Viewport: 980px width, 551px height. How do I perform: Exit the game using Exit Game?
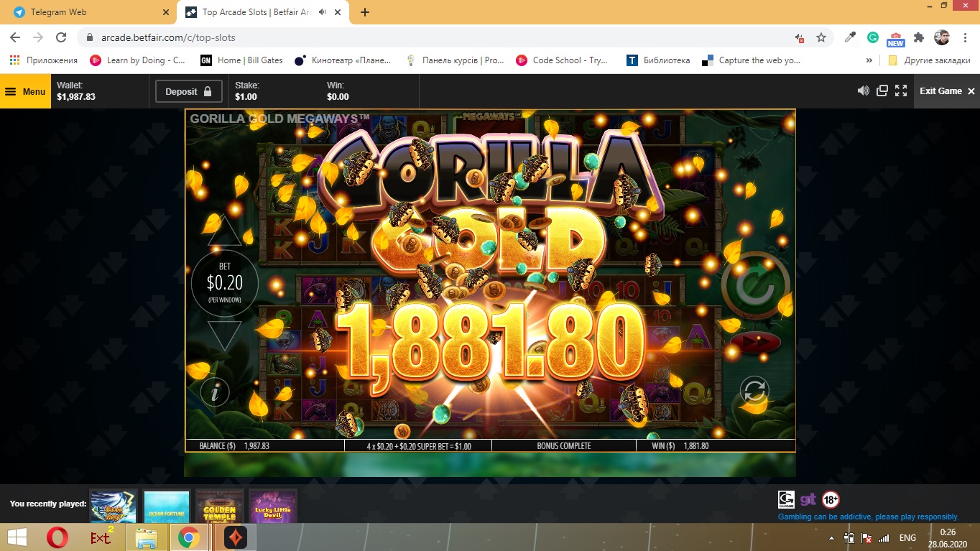tap(947, 91)
